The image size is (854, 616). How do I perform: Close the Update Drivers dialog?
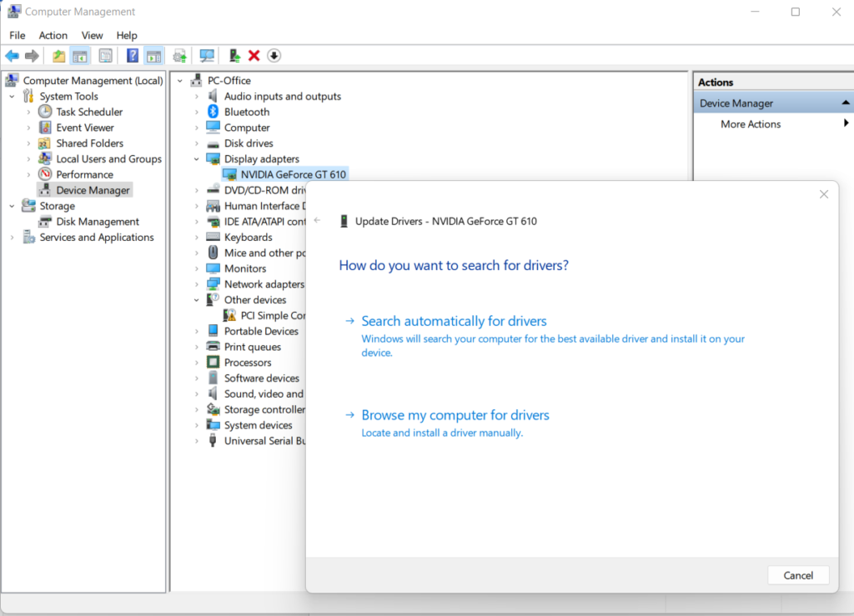[x=823, y=194]
